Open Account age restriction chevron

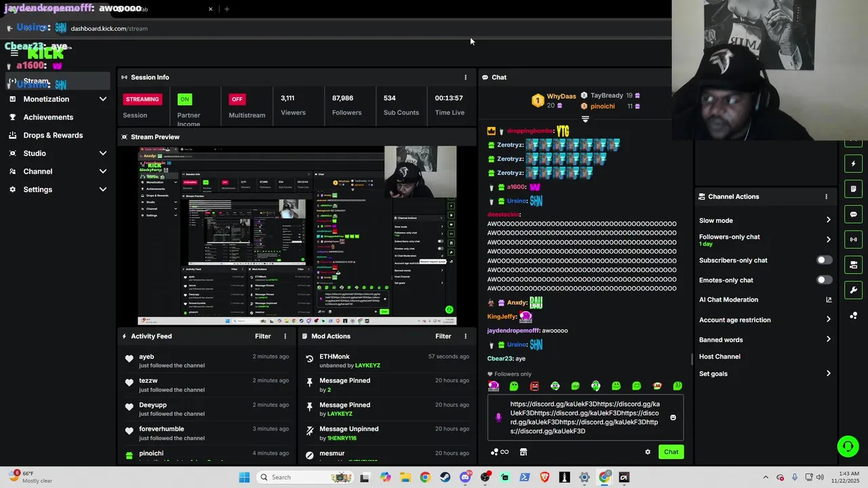828,320
